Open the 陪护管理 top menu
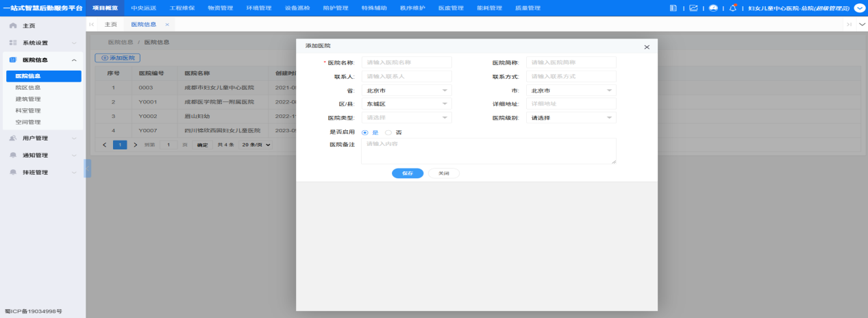Viewport: 868px width, 318px height. point(336,8)
